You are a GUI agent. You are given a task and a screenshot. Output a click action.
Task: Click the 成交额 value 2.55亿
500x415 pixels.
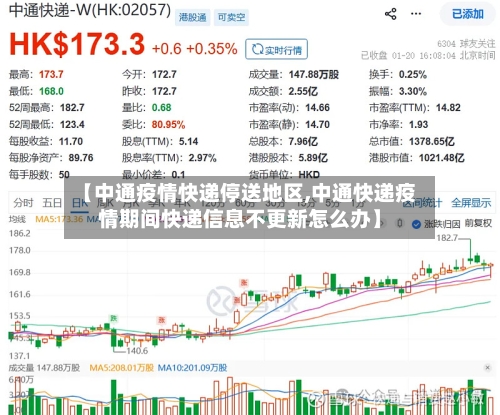303,91
